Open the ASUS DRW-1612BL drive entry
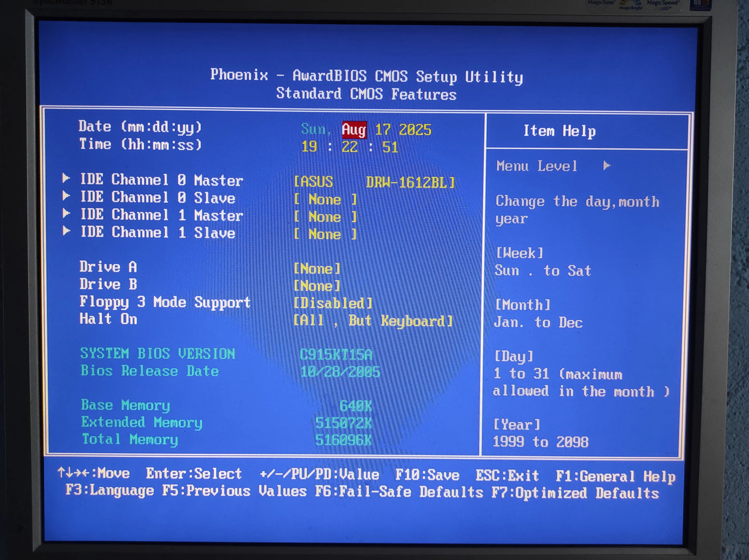The image size is (749, 560). (374, 182)
